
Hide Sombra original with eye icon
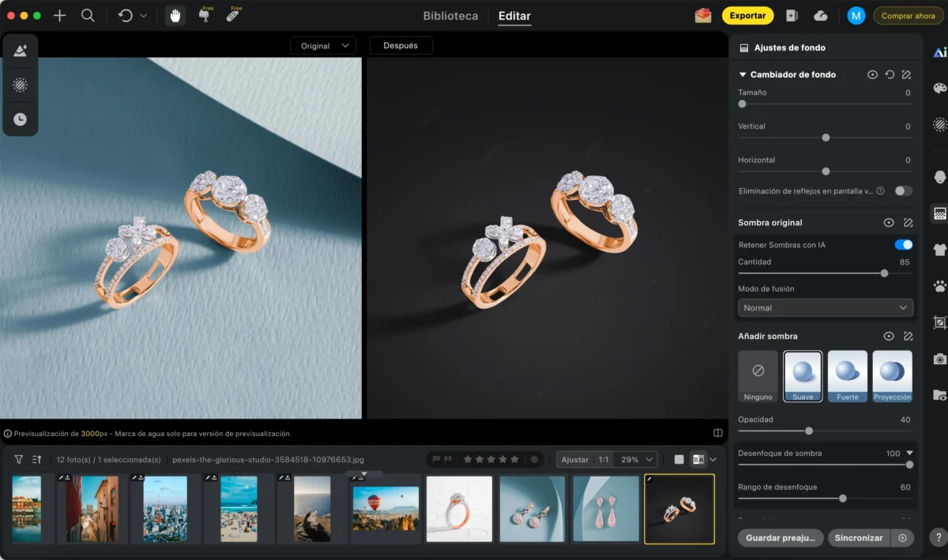click(x=889, y=223)
